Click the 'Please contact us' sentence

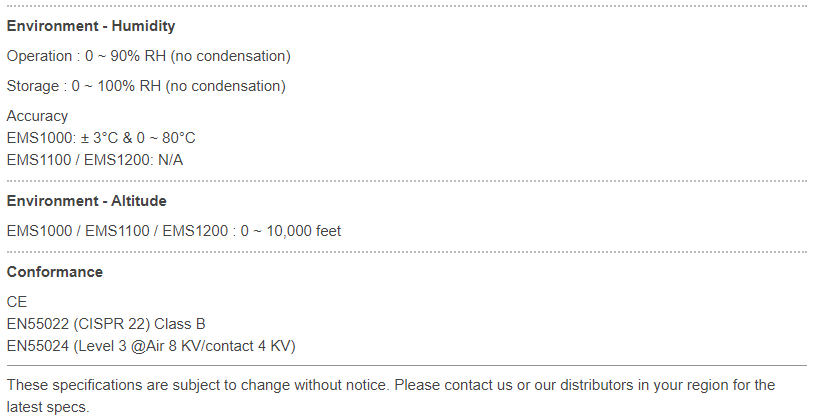click(585, 385)
